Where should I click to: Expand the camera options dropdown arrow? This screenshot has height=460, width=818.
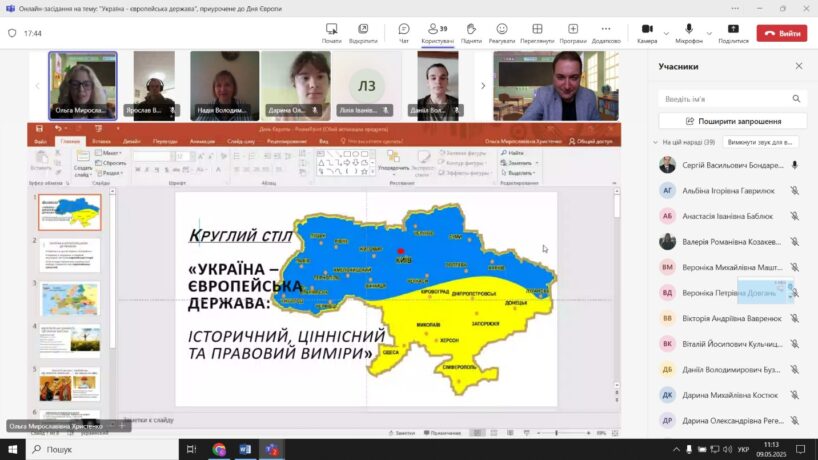point(665,30)
